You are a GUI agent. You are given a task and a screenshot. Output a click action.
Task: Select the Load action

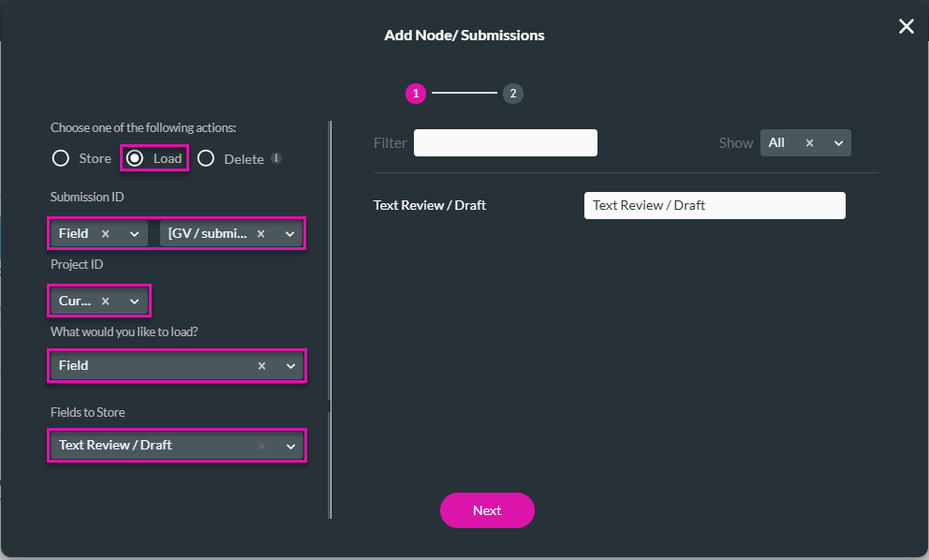click(x=136, y=158)
